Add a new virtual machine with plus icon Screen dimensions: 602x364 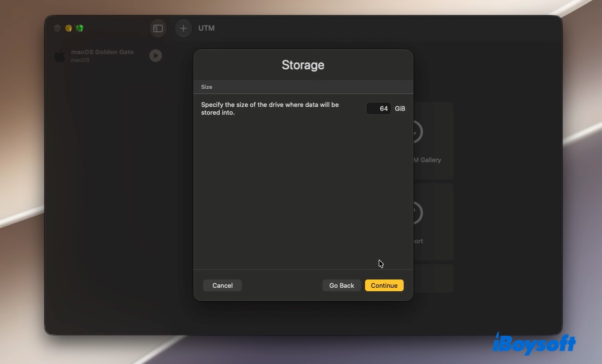point(183,28)
